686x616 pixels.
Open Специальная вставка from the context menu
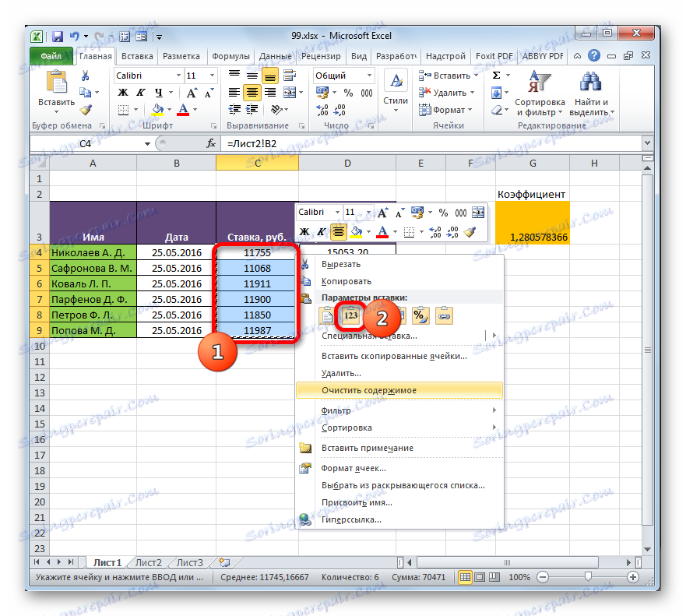click(x=399, y=336)
